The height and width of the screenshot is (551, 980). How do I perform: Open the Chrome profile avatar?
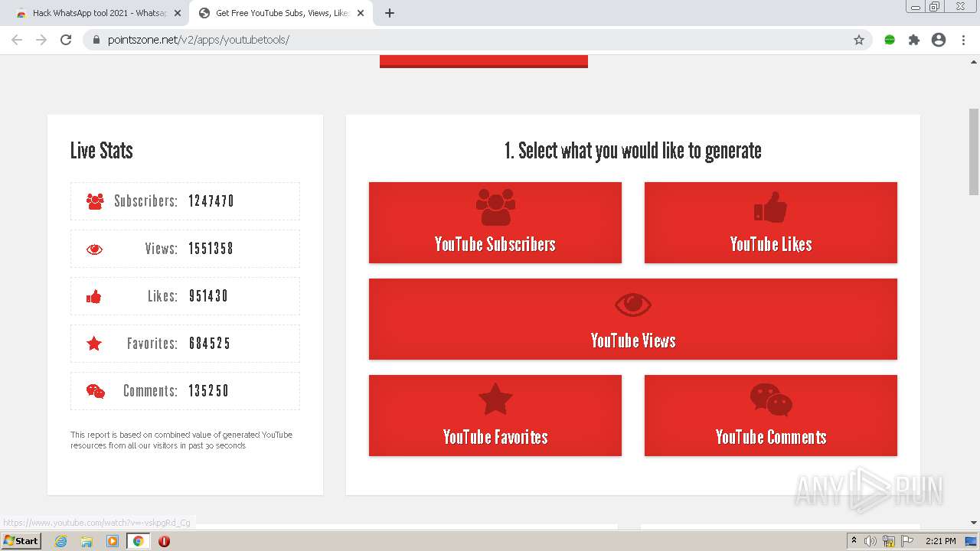coord(939,40)
